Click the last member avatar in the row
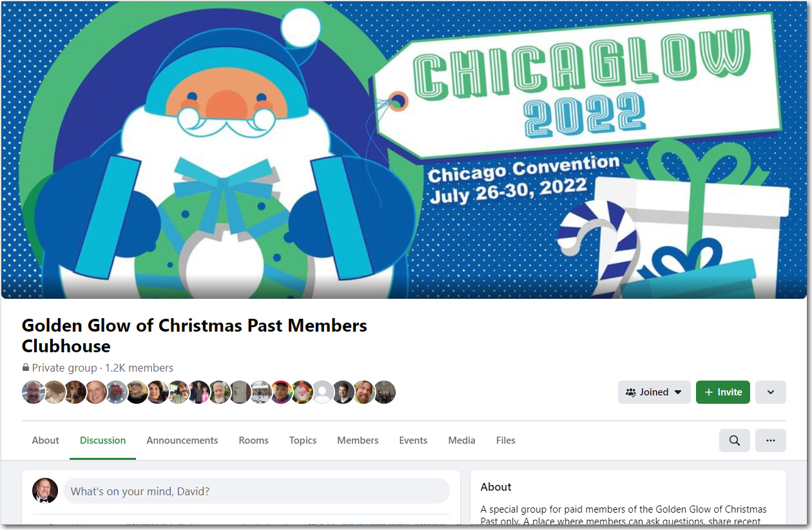Viewport: 812px width, 530px height. tap(384, 392)
